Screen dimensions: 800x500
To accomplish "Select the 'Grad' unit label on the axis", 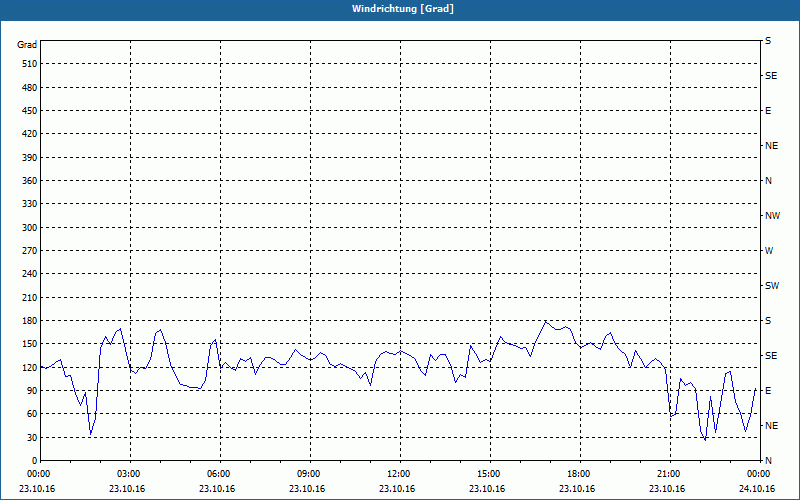I will click(x=27, y=45).
